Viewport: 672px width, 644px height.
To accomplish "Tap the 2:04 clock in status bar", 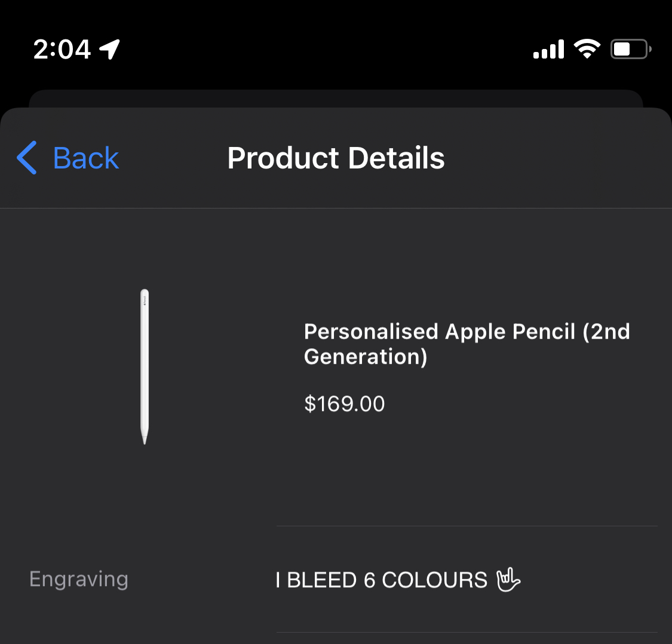I will pos(62,49).
